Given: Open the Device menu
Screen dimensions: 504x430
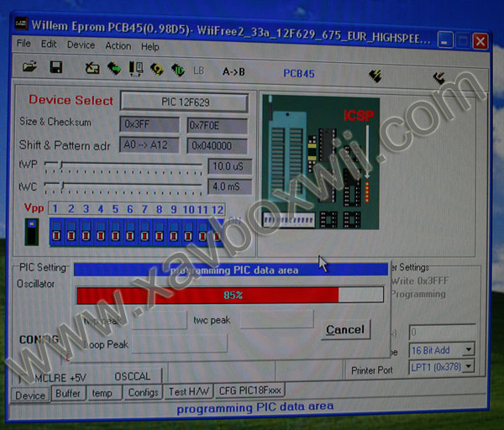Looking at the screenshot, I should (81, 45).
